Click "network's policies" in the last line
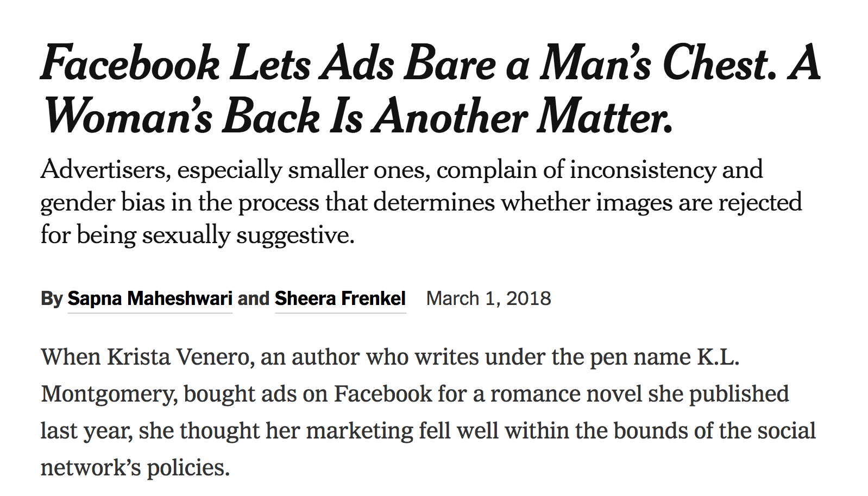Screen dimensions: 868x496 (135, 468)
